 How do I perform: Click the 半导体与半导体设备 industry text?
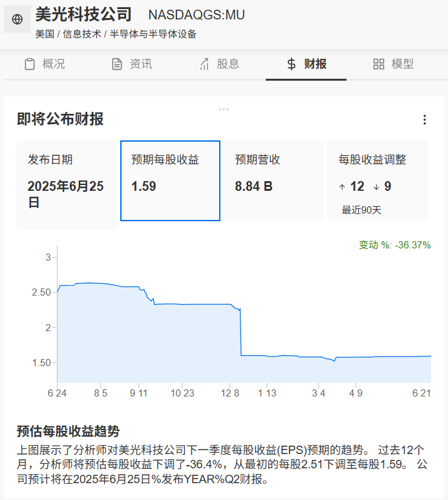(153, 34)
